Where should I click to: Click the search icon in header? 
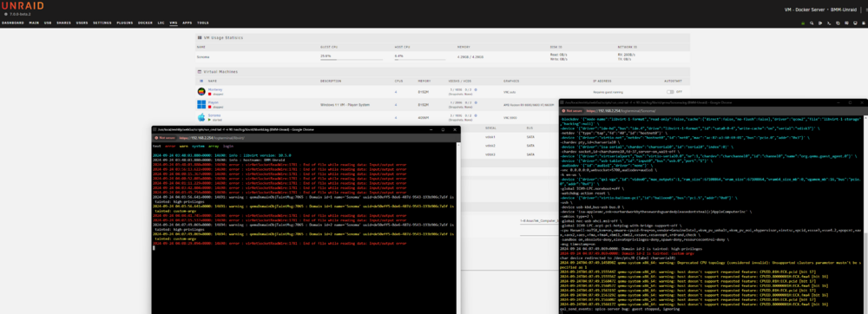coord(812,23)
